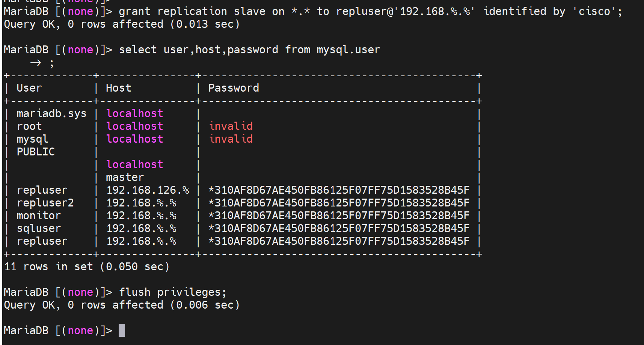Click the User column header
This screenshot has height=345, width=644.
pos(29,88)
